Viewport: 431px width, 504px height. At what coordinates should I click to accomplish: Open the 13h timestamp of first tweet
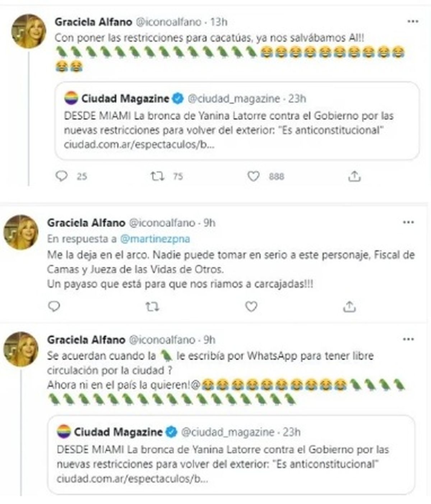pyautogui.click(x=219, y=22)
